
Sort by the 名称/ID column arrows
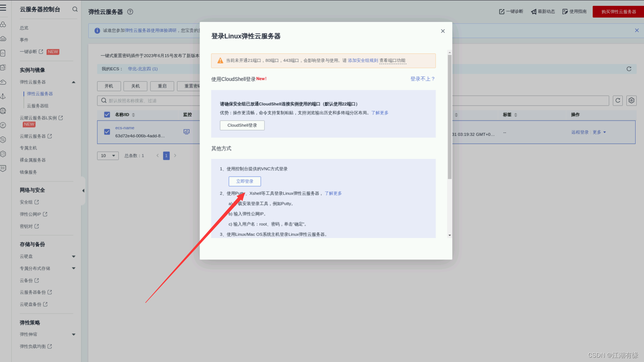pyautogui.click(x=133, y=115)
